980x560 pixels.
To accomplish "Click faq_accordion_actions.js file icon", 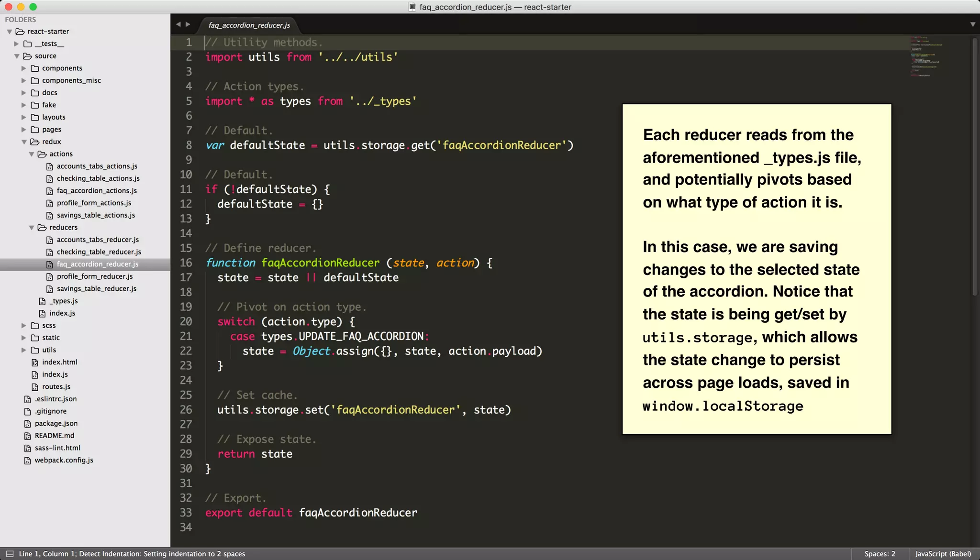I will coord(49,191).
